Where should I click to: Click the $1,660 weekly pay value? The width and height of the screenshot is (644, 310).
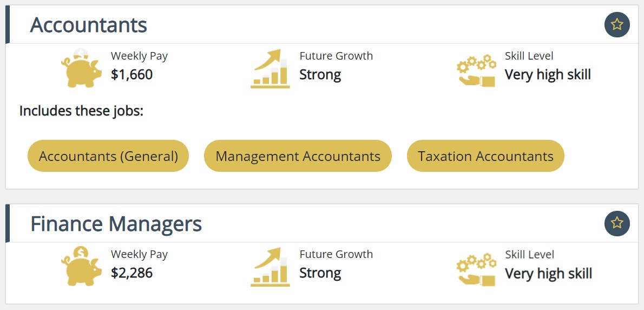(132, 74)
